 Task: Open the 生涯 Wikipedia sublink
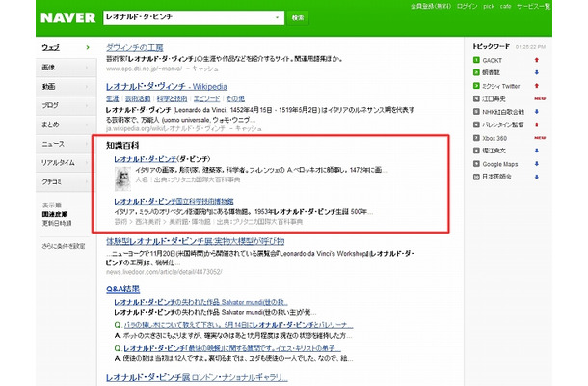(x=113, y=98)
